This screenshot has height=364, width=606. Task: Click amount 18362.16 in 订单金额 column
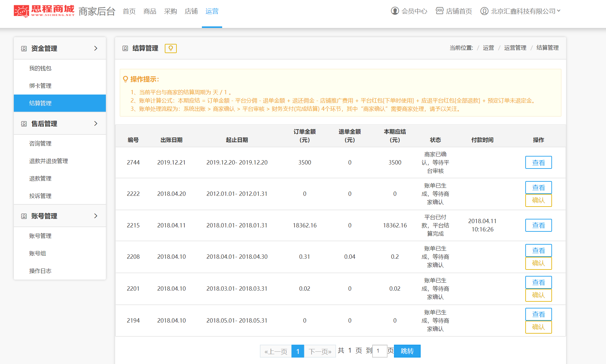[x=305, y=225]
